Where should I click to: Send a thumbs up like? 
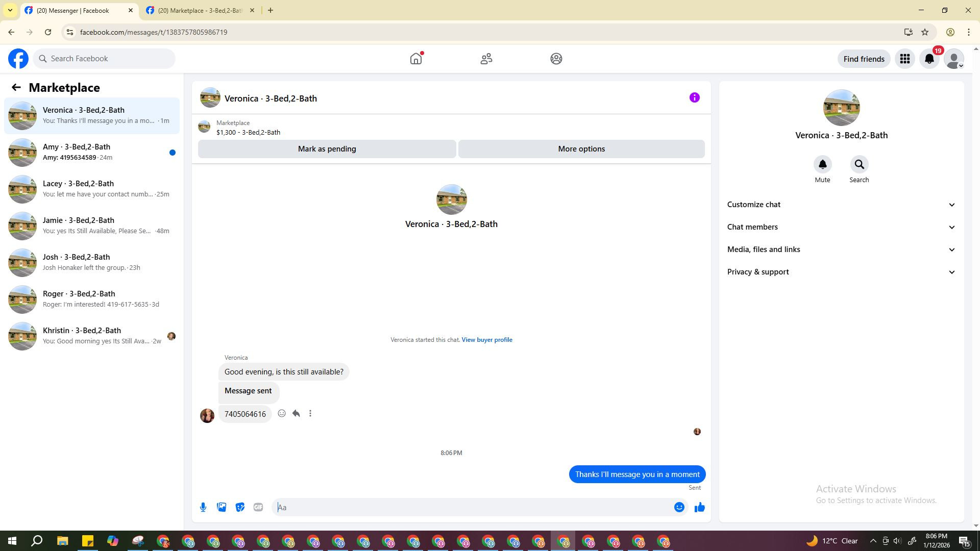click(x=699, y=507)
